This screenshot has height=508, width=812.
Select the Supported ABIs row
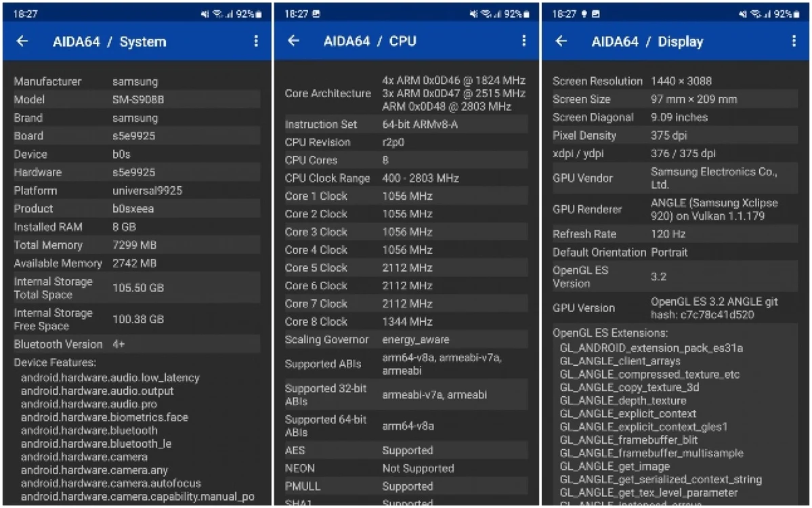coord(406,364)
